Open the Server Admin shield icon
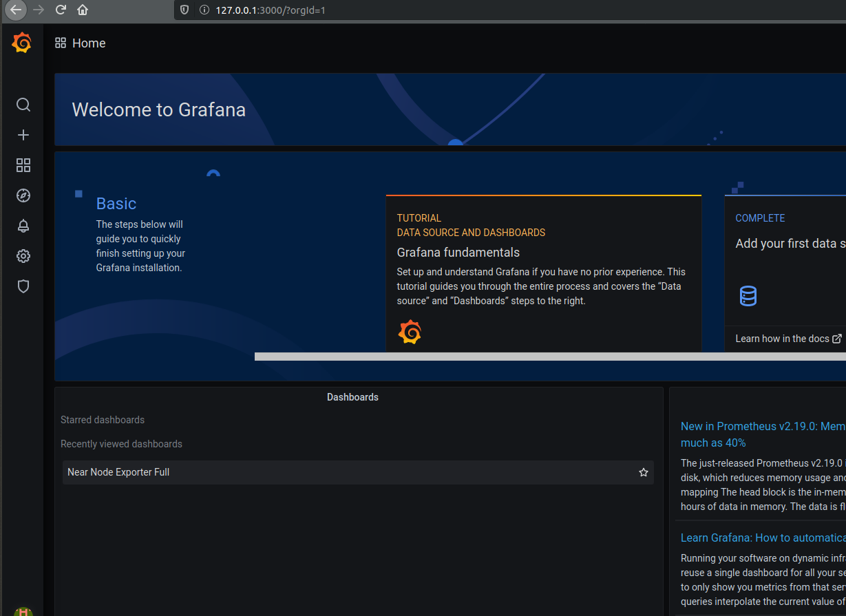 [23, 286]
